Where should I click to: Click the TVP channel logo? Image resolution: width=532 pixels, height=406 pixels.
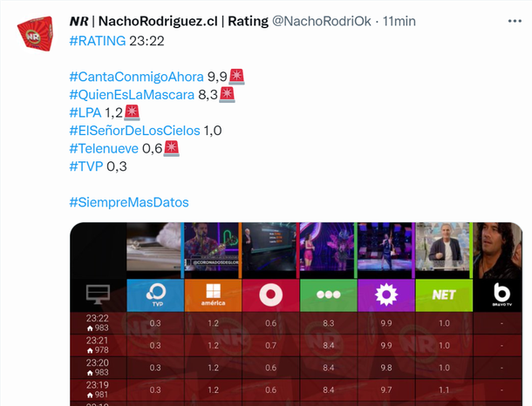click(x=155, y=294)
